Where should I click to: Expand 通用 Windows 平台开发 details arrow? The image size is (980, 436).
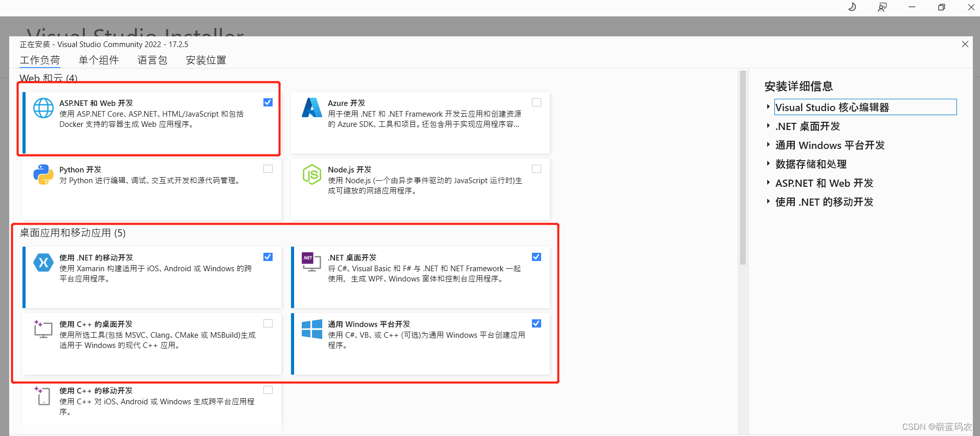[x=768, y=145]
